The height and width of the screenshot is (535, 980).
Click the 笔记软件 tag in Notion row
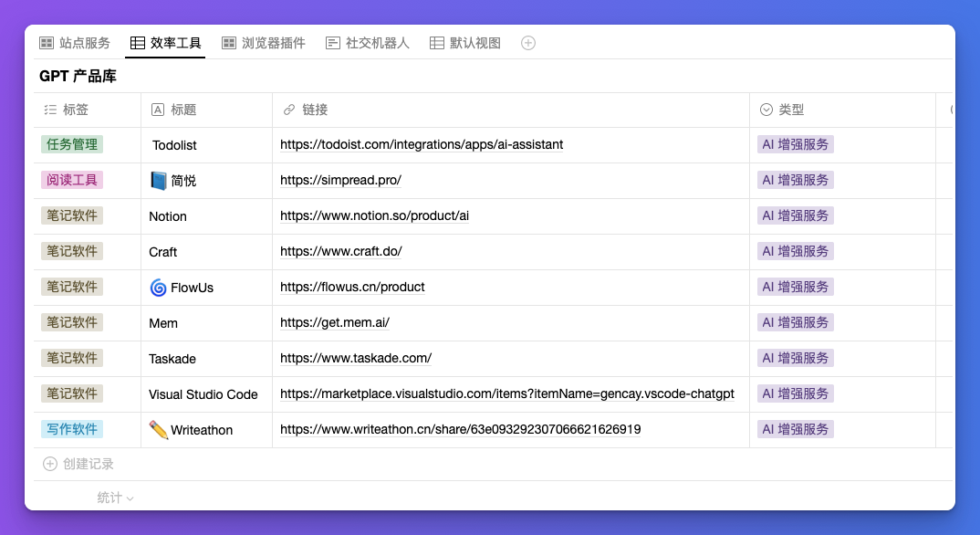click(x=72, y=215)
